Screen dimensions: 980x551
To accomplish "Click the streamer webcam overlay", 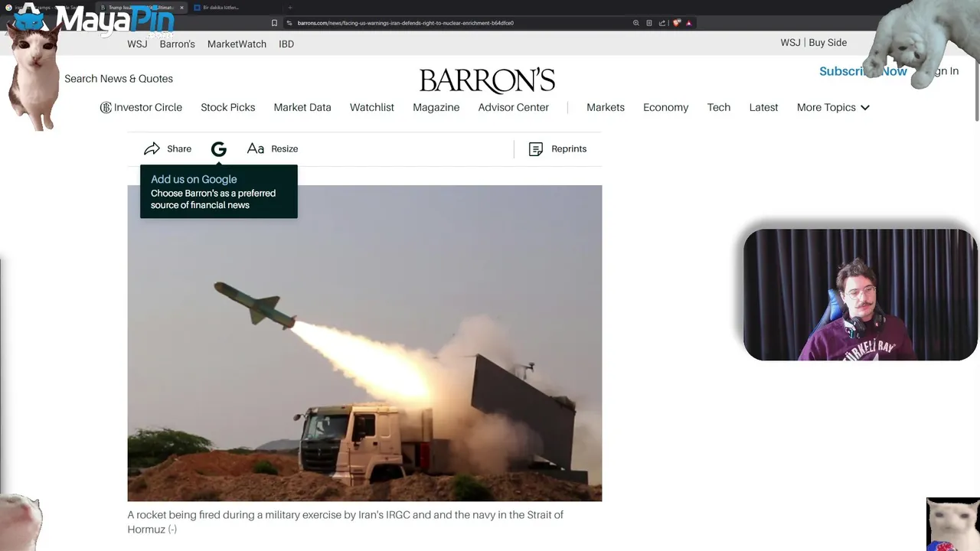I will 861,295.
